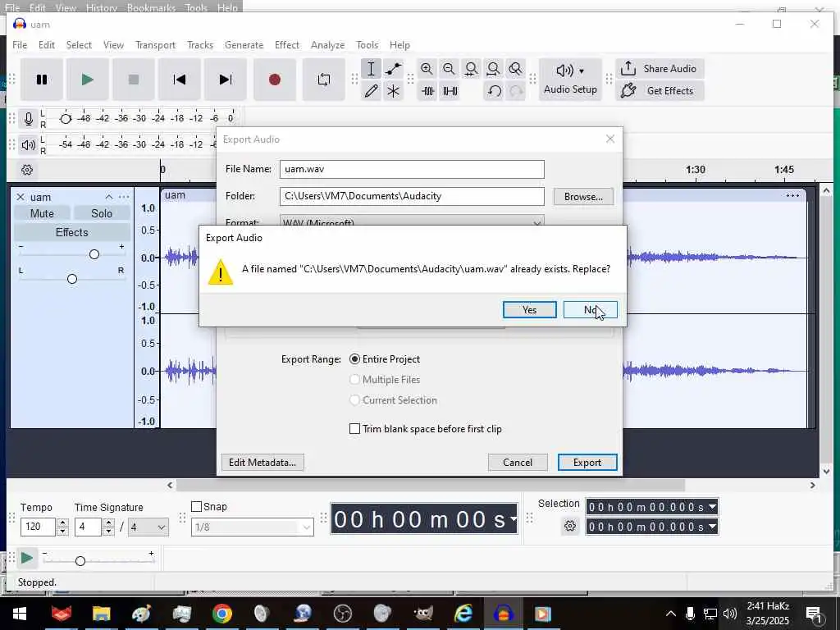Click the Pause transport button
Viewport: 840px width, 630px height.
pos(42,80)
